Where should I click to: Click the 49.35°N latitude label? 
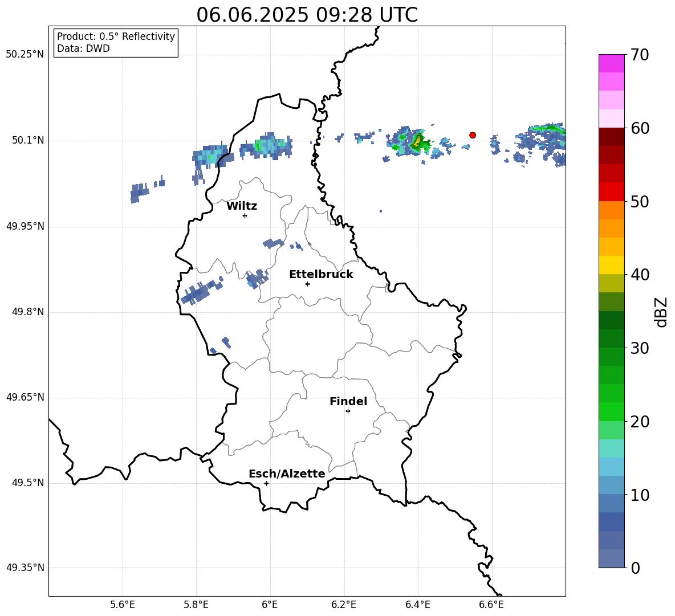pyautogui.click(x=25, y=568)
